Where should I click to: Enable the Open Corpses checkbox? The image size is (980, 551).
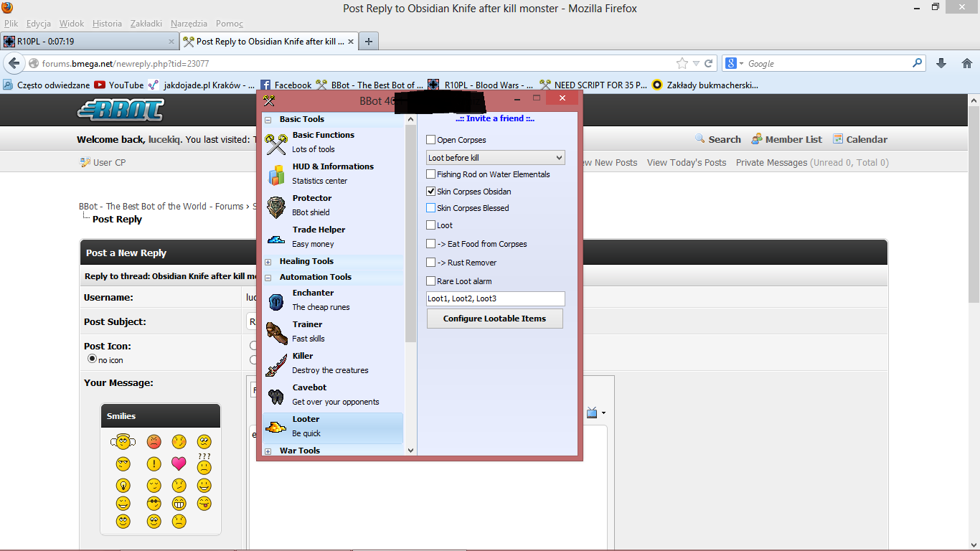tap(431, 140)
